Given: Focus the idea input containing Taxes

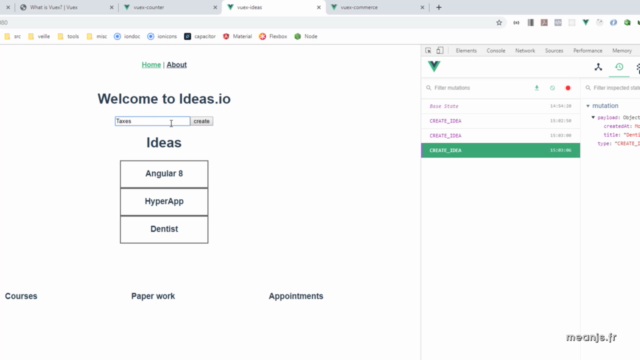Looking at the screenshot, I should pos(152,121).
